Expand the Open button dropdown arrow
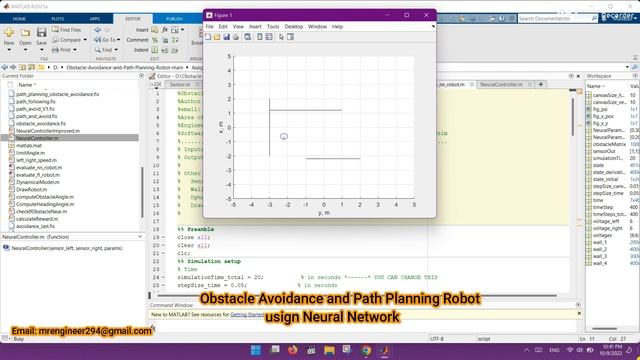Image resolution: width=640 pixels, height=360 pixels. pos(25,50)
